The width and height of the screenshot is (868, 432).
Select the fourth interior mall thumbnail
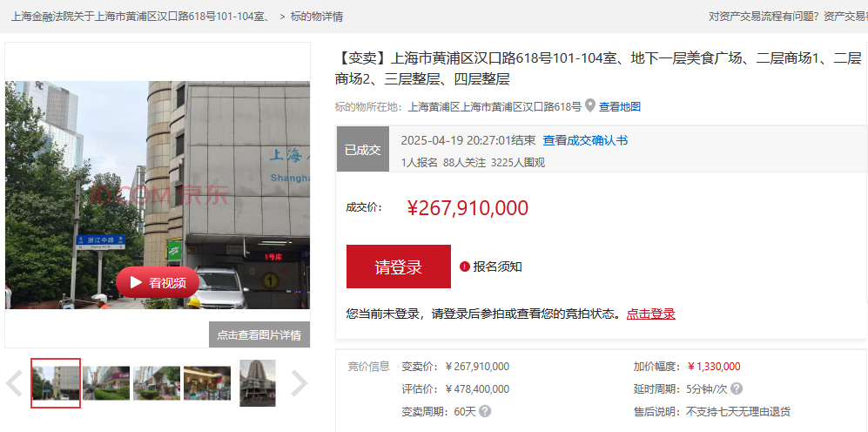(207, 382)
